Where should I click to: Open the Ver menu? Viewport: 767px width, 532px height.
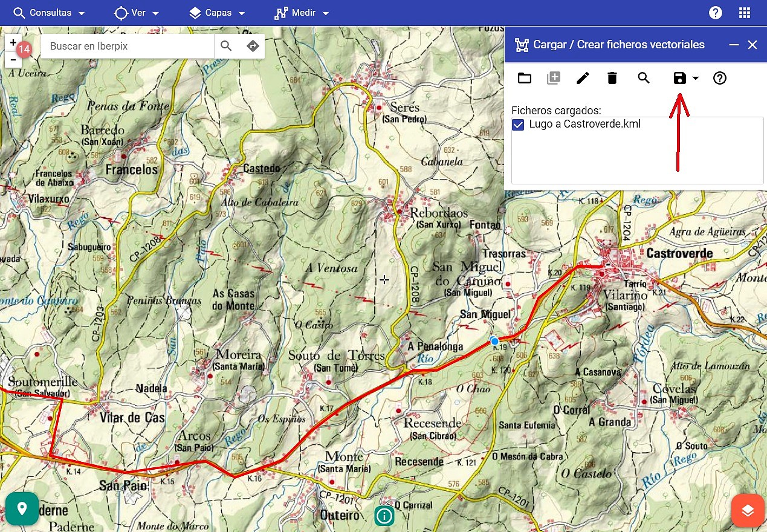tap(137, 13)
